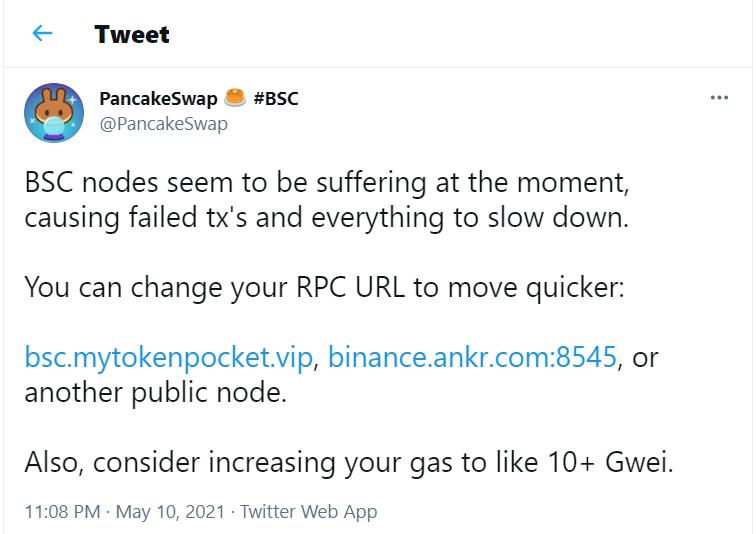The width and height of the screenshot is (756, 534).
Task: Open the bsc.mytokenpocket.vip link
Action: (x=169, y=357)
